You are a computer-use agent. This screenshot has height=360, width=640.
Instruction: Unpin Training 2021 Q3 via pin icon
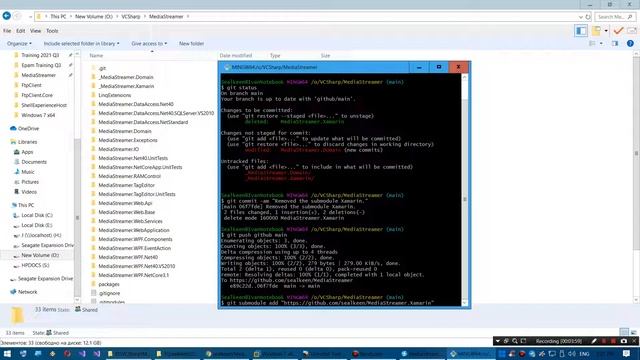(71, 55)
